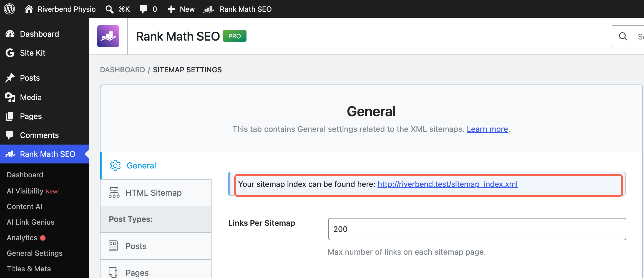644x278 pixels.
Task: Click the plus icon beside New
Action: [x=171, y=9]
